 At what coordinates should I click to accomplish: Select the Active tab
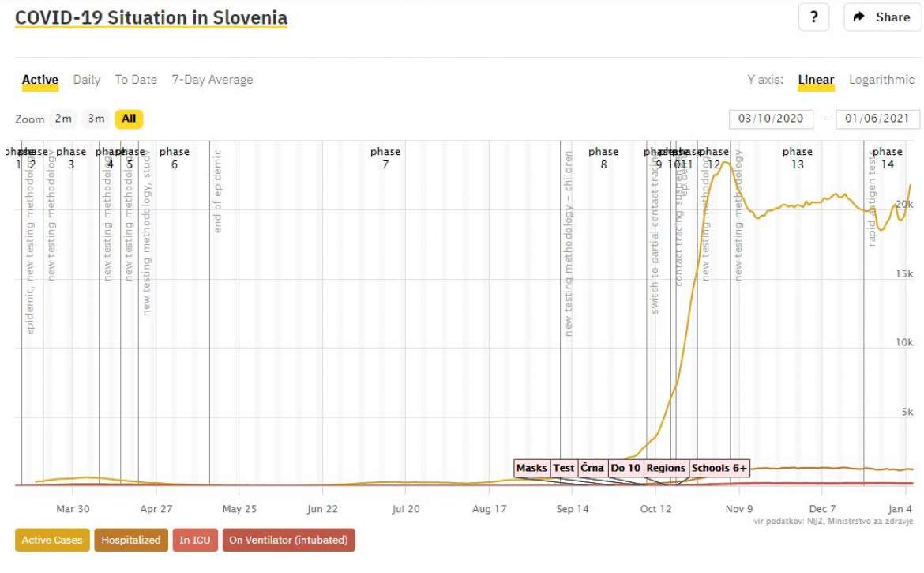pyautogui.click(x=40, y=80)
